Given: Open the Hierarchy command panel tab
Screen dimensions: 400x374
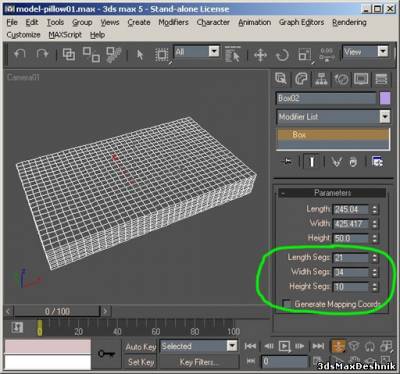Looking at the screenshot, I should [321, 79].
